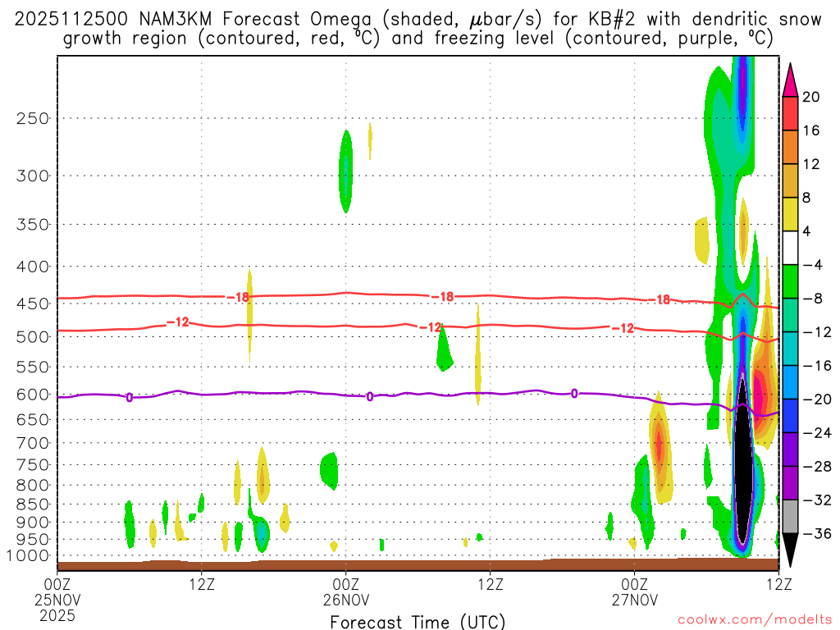840x630 pixels.
Task: Click the positive '8' colorbar label
Action: coord(806,199)
